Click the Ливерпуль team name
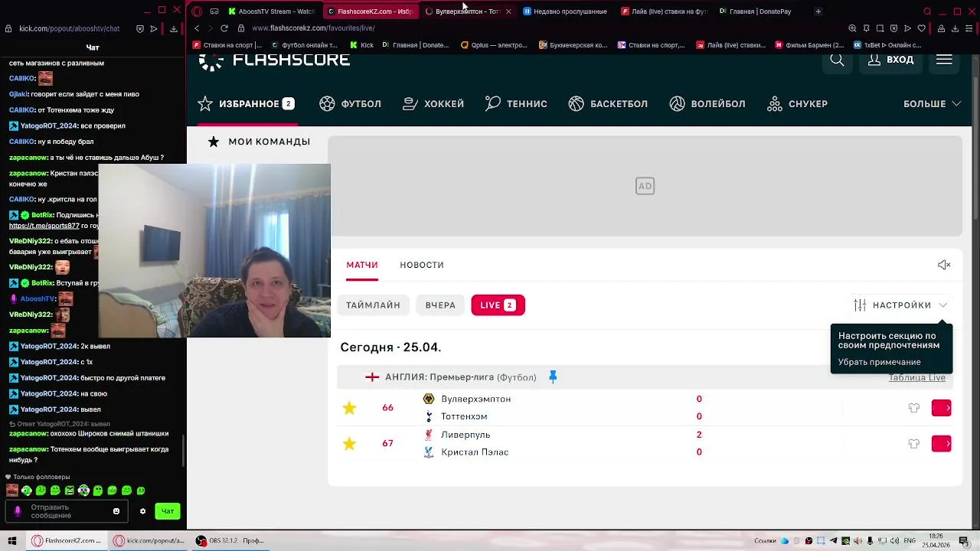The width and height of the screenshot is (980, 551). coord(465,435)
